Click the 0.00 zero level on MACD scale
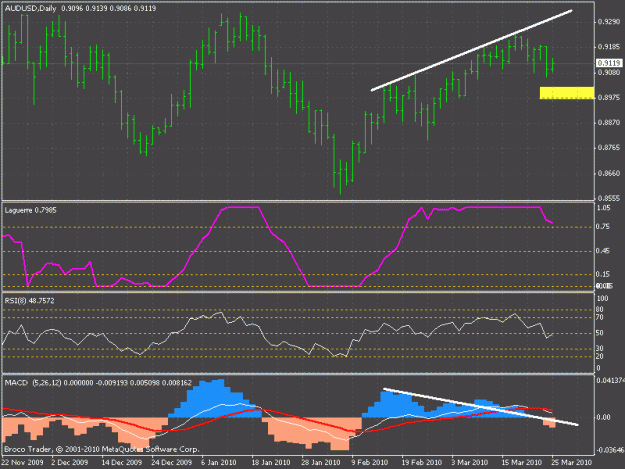625x469 pixels. 603,417
